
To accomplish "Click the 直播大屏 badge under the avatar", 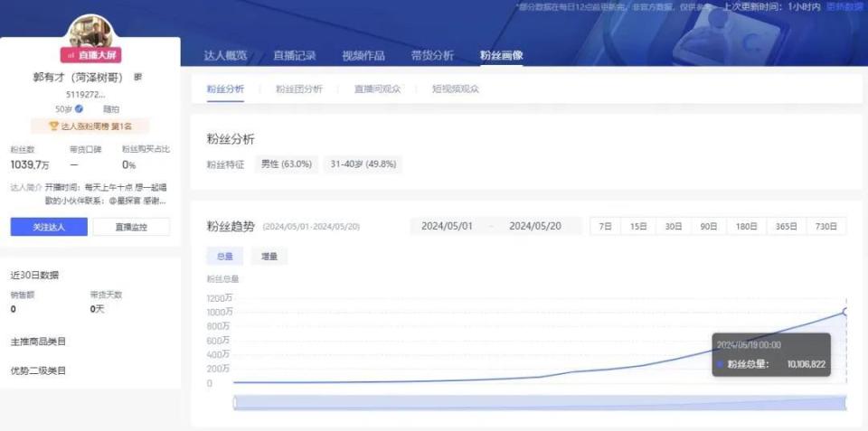I will 90,55.
